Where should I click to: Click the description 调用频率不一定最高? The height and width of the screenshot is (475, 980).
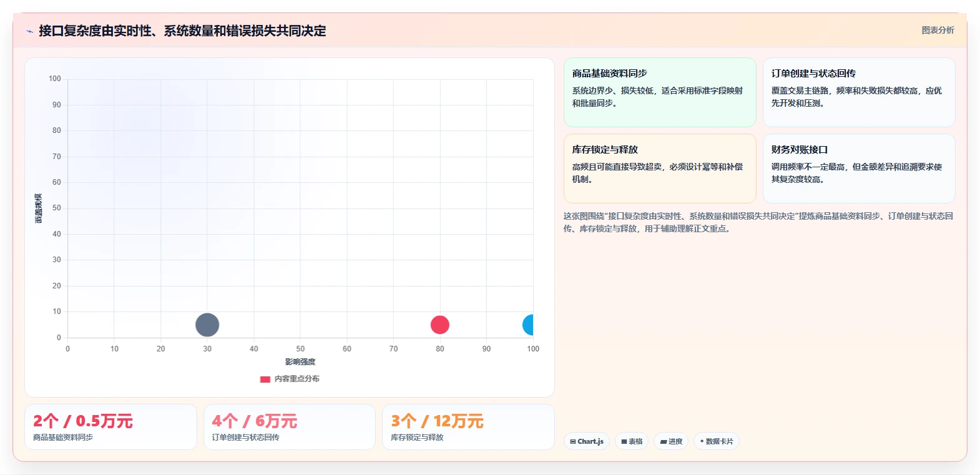pos(856,173)
